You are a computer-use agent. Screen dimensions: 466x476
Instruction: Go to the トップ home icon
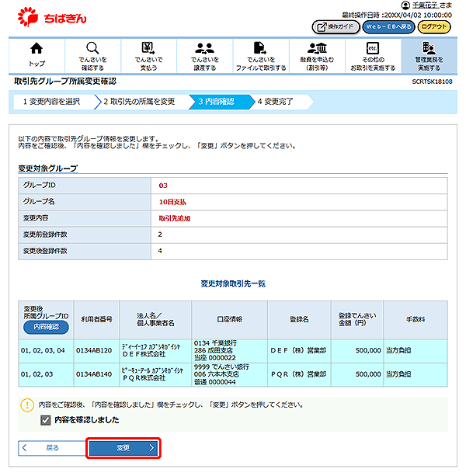(x=37, y=54)
